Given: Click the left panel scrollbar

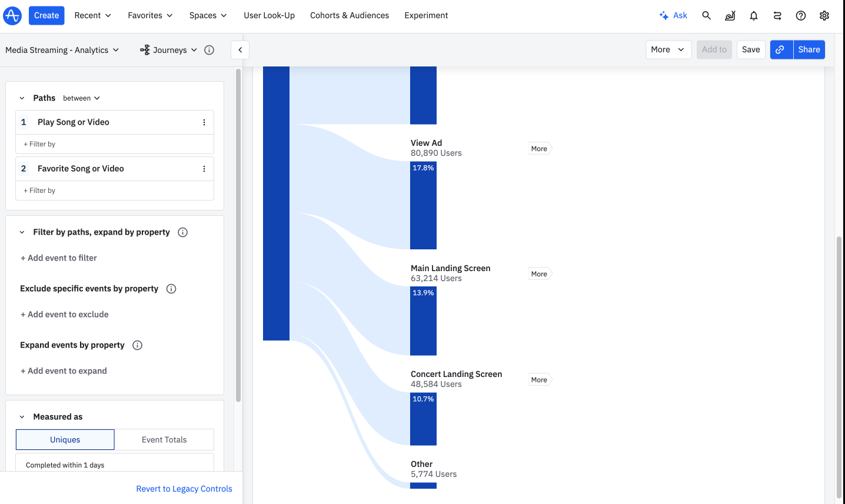Looking at the screenshot, I should coord(238,235).
